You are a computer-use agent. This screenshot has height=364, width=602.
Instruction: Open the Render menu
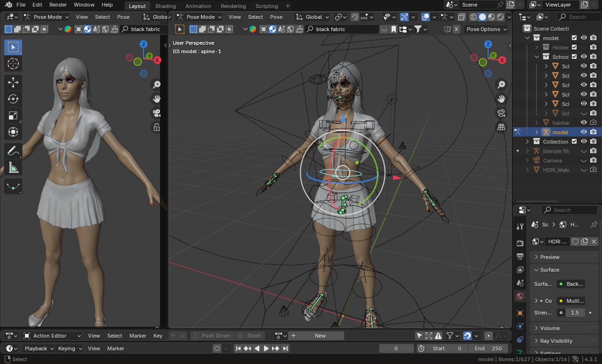tap(58, 5)
